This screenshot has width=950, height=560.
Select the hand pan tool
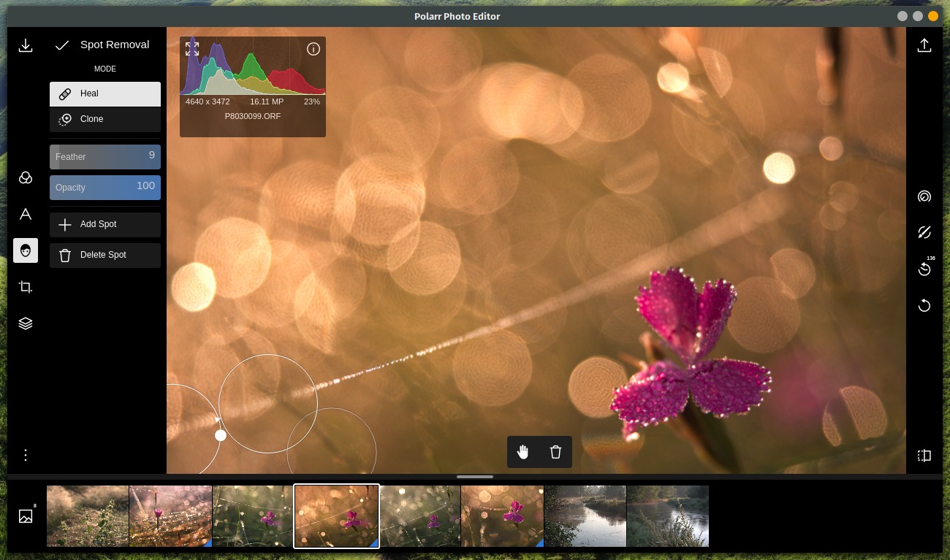[x=523, y=452]
